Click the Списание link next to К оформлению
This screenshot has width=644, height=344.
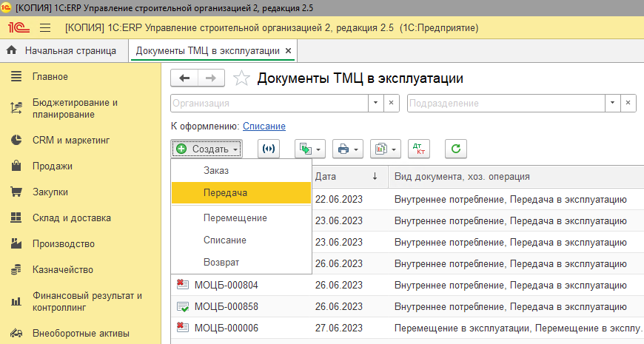click(x=264, y=127)
